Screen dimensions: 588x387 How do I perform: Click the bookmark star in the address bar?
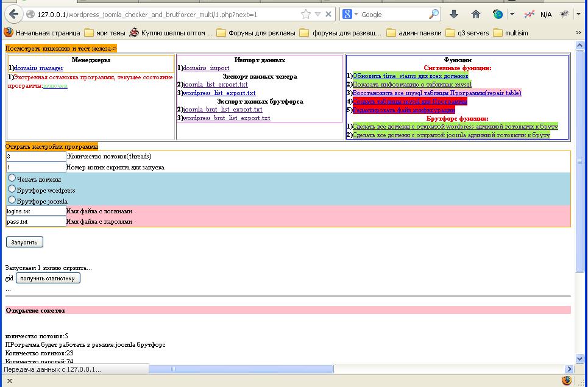[306, 14]
